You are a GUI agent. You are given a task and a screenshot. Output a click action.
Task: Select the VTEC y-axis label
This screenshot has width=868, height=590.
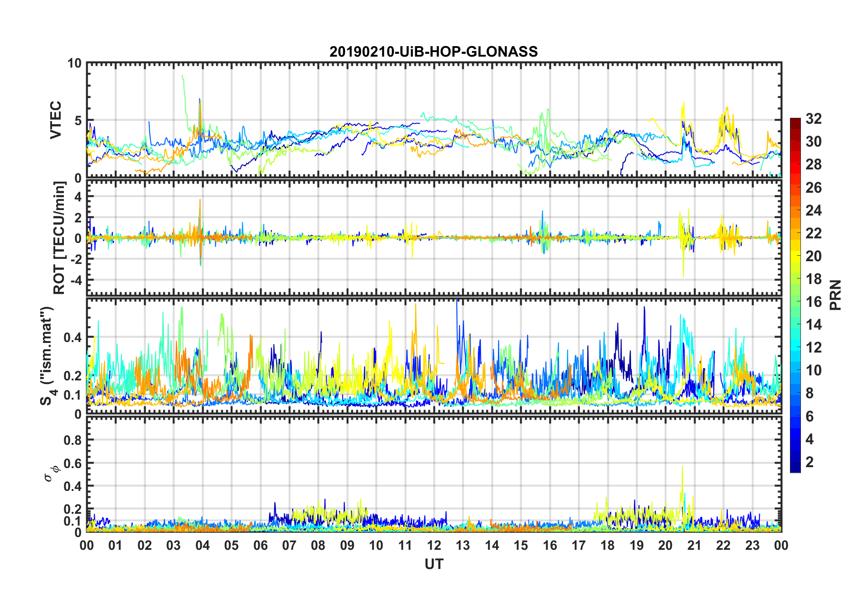pos(56,120)
